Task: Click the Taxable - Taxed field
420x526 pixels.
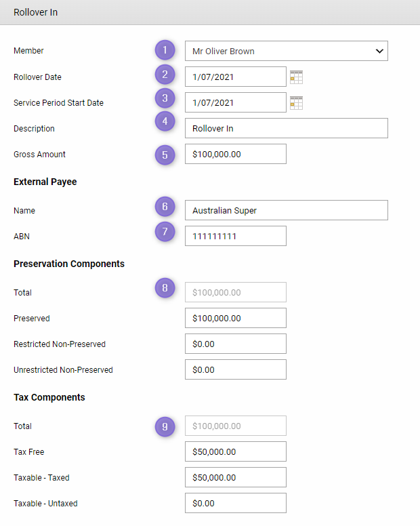Action: (x=235, y=477)
